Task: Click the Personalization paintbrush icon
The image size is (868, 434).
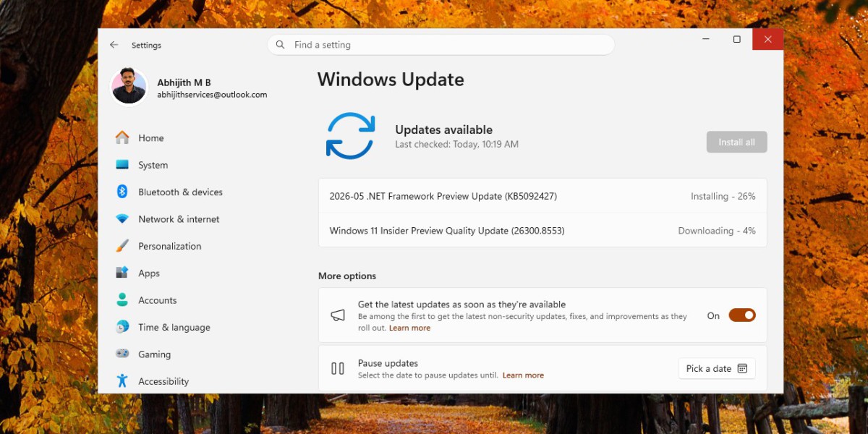Action: tap(122, 246)
